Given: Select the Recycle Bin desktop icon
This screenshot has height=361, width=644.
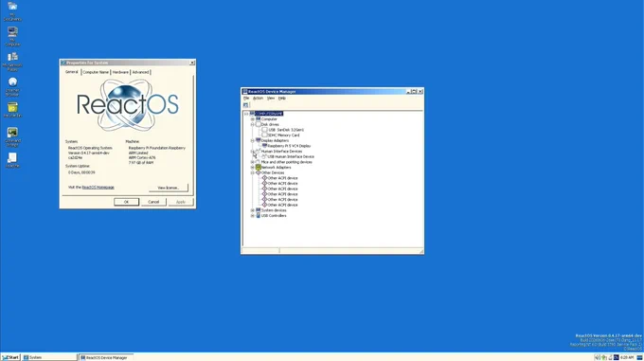Looking at the screenshot, I should [12, 109].
